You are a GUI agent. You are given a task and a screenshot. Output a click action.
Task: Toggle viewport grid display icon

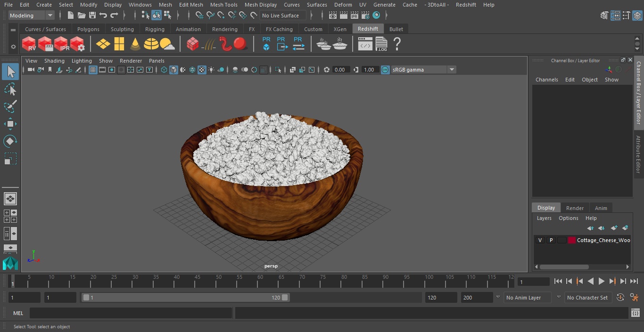(x=93, y=70)
